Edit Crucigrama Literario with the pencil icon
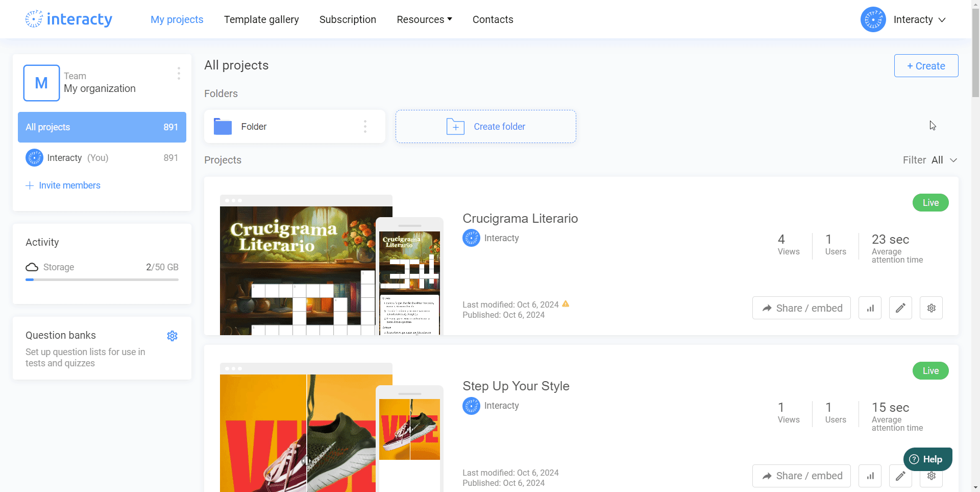The height and width of the screenshot is (492, 980). coord(900,308)
